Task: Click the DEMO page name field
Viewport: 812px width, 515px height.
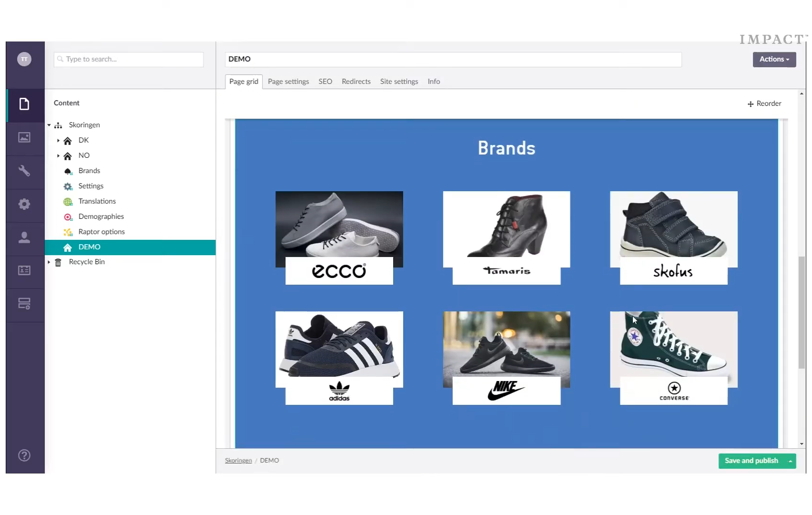Action: pyautogui.click(x=453, y=60)
